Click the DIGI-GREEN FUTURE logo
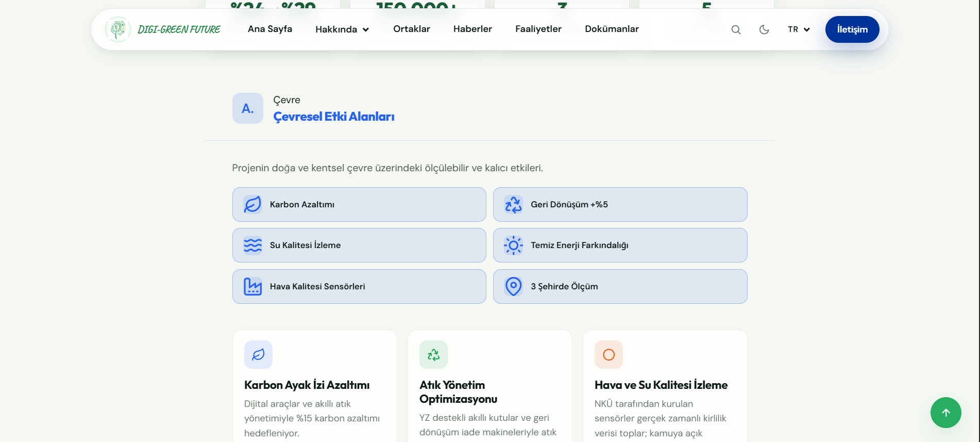Screen dimensions: 980x442 tap(163, 29)
